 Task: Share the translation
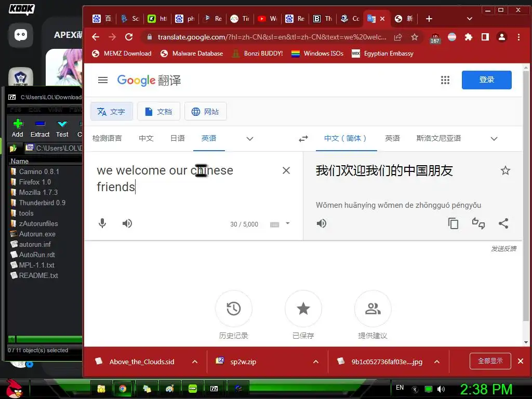pyautogui.click(x=503, y=223)
